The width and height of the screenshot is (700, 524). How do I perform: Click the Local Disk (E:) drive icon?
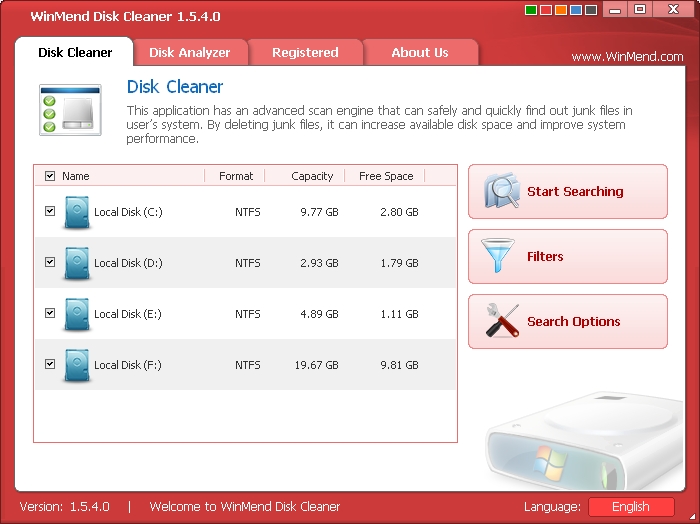coord(77,315)
